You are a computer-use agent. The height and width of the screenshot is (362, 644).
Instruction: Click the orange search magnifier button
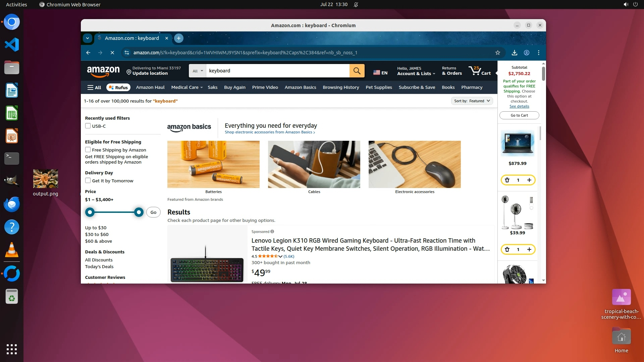pos(357,71)
